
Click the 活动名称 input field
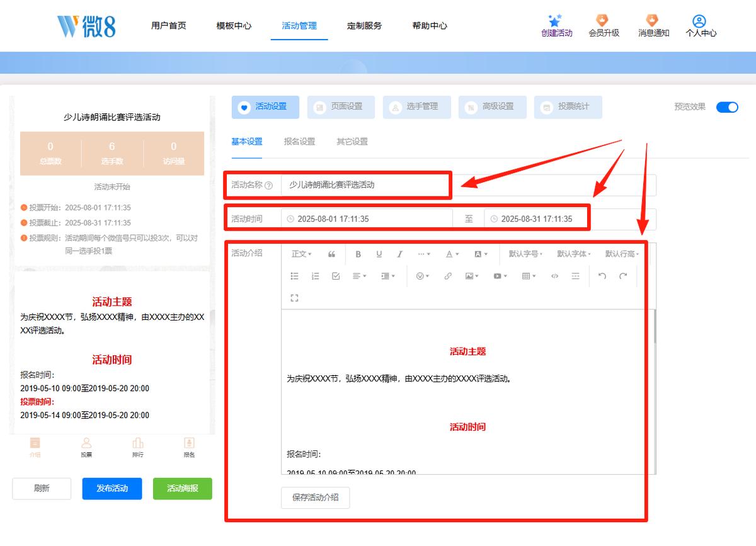[x=469, y=185]
